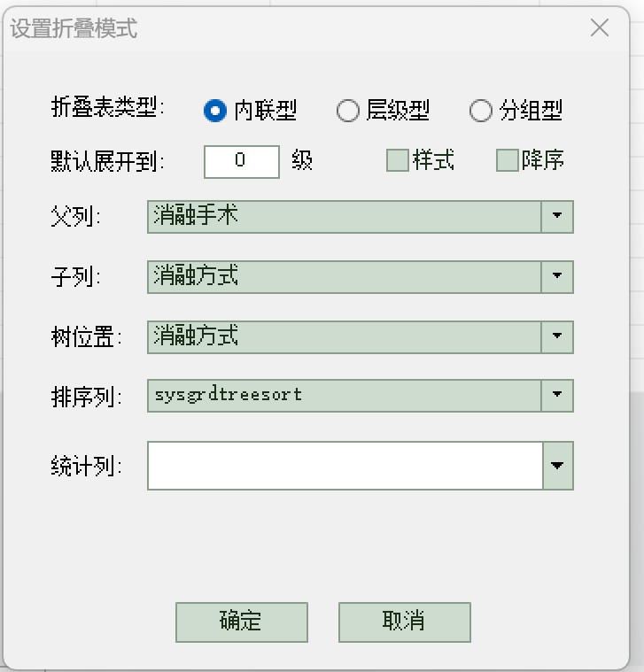Click the 消融方式 value in 子列 box

tap(196, 275)
